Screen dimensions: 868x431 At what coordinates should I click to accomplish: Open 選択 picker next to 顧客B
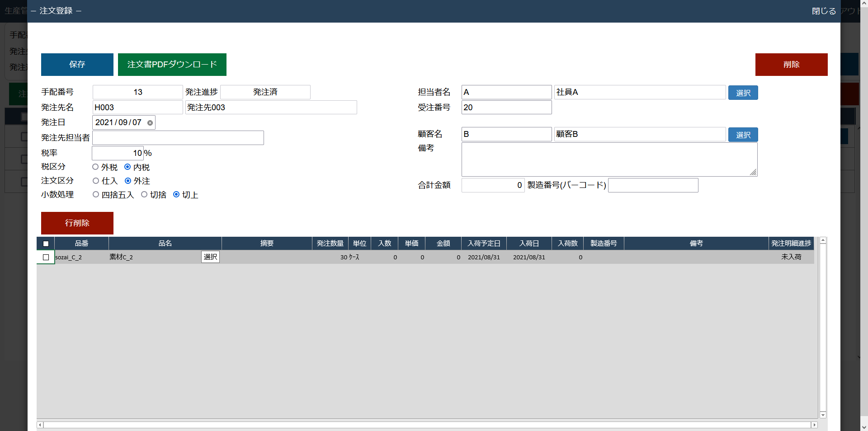(x=743, y=135)
